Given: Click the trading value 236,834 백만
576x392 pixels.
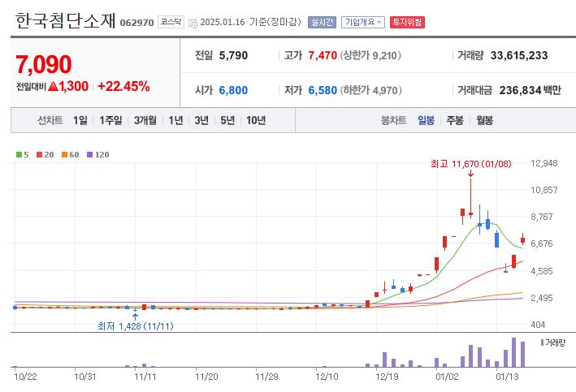Looking at the screenshot, I should tap(530, 90).
